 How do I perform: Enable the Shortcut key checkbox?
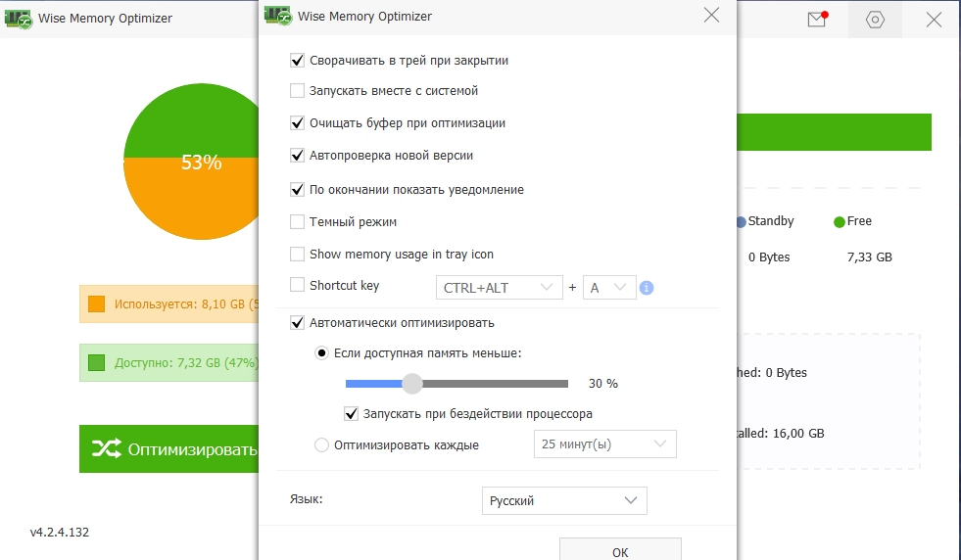(297, 284)
